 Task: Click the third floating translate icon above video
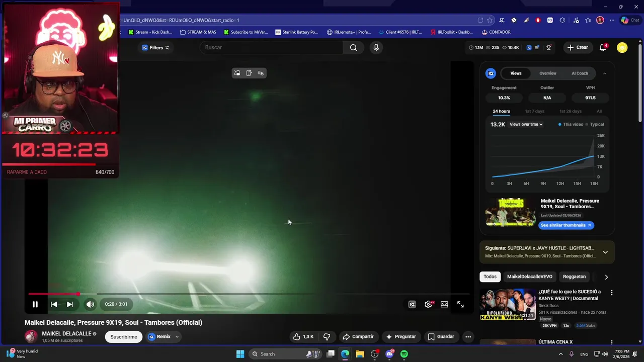click(x=261, y=73)
